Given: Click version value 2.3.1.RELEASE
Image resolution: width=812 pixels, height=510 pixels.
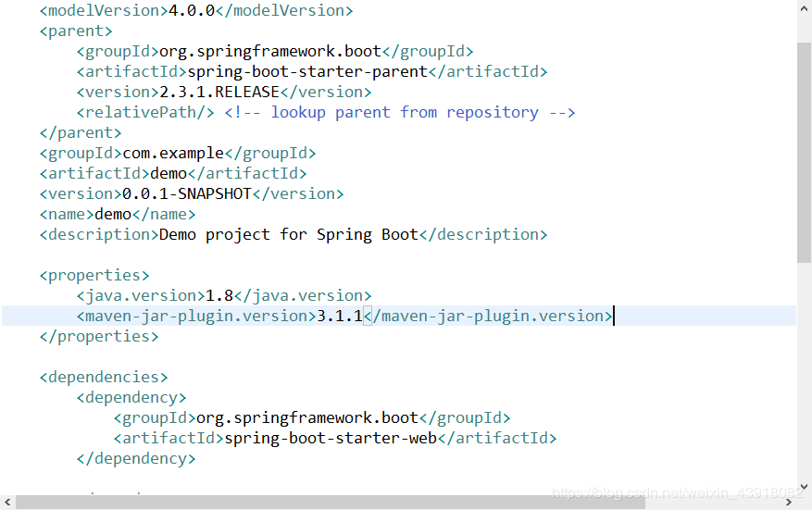Looking at the screenshot, I should (219, 93).
